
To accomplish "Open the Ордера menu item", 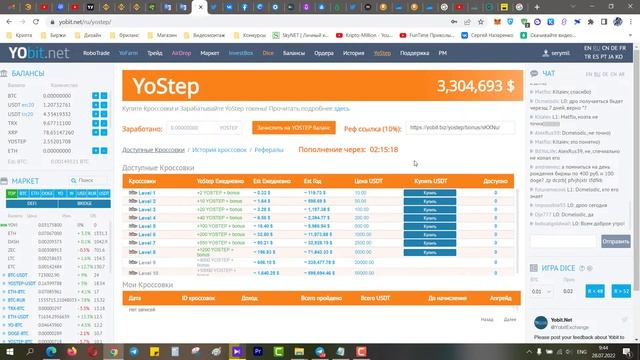I will pyautogui.click(x=324, y=53).
